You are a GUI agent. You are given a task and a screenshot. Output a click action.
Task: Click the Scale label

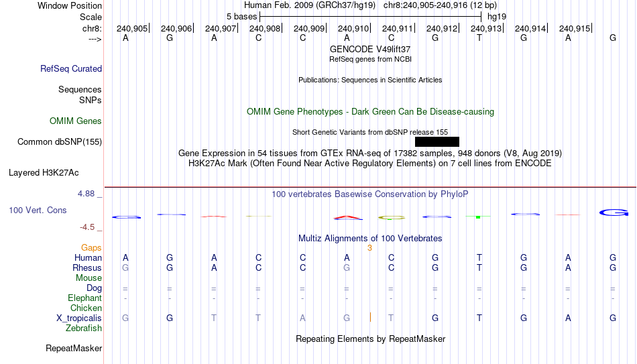click(91, 17)
